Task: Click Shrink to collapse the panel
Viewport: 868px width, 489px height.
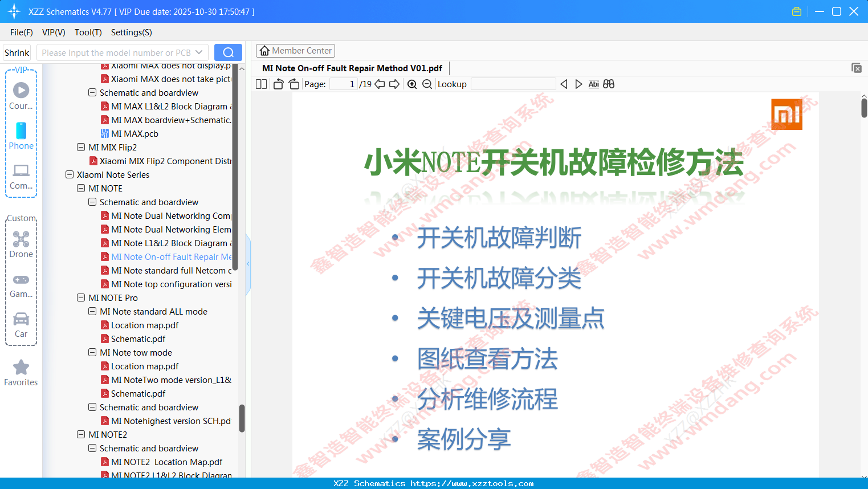Action: click(17, 52)
